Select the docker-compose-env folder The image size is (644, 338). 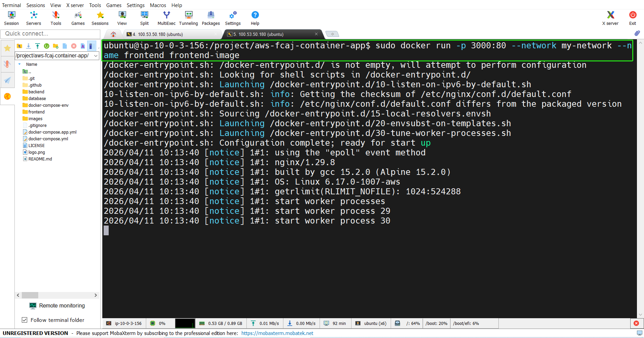pos(45,105)
